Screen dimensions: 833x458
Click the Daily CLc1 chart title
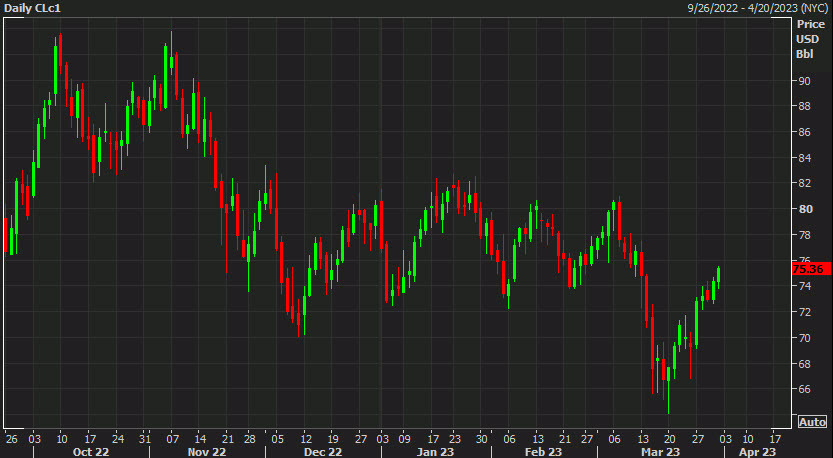[32, 9]
